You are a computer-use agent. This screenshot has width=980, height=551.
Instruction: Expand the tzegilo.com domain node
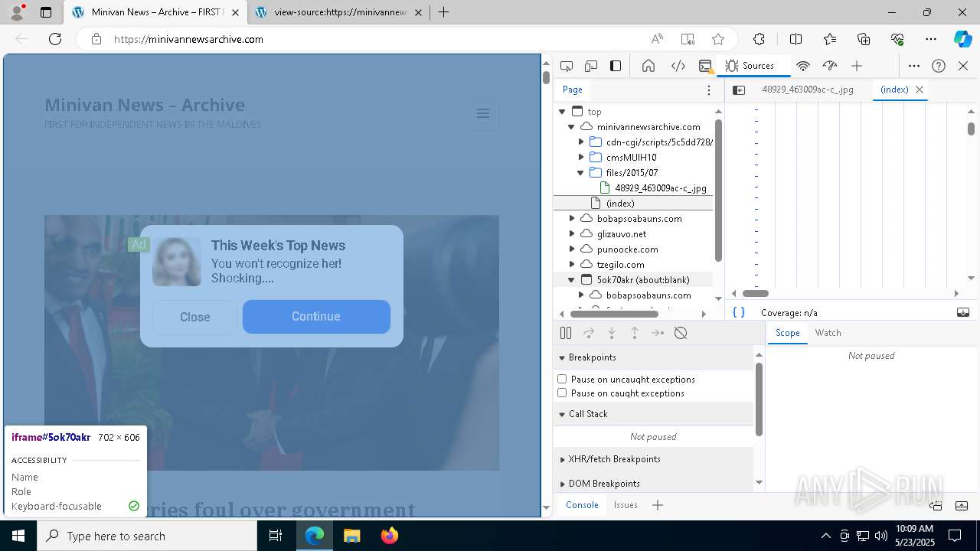[x=571, y=265]
